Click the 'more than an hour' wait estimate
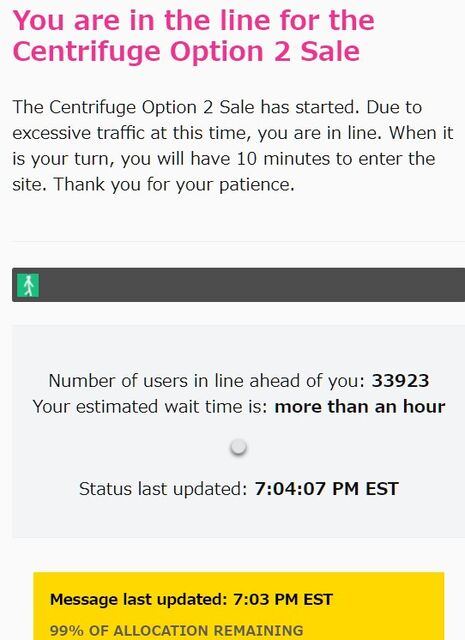This screenshot has width=465, height=640. [x=360, y=407]
